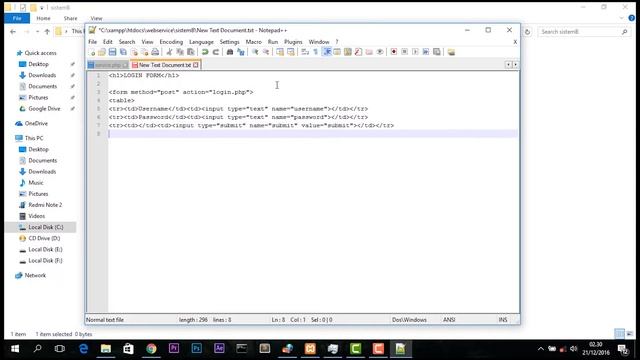Click the Stop Recording macro icon
The image size is (640, 360).
404,52
